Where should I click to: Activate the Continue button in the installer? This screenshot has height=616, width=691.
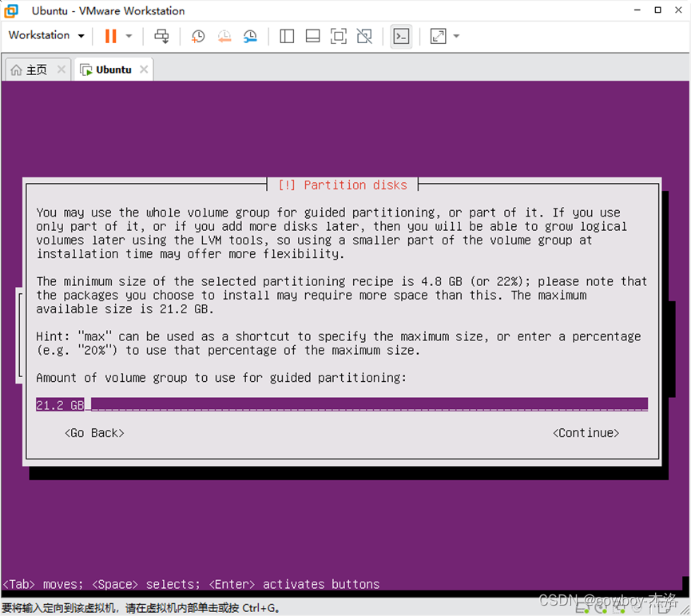[586, 432]
